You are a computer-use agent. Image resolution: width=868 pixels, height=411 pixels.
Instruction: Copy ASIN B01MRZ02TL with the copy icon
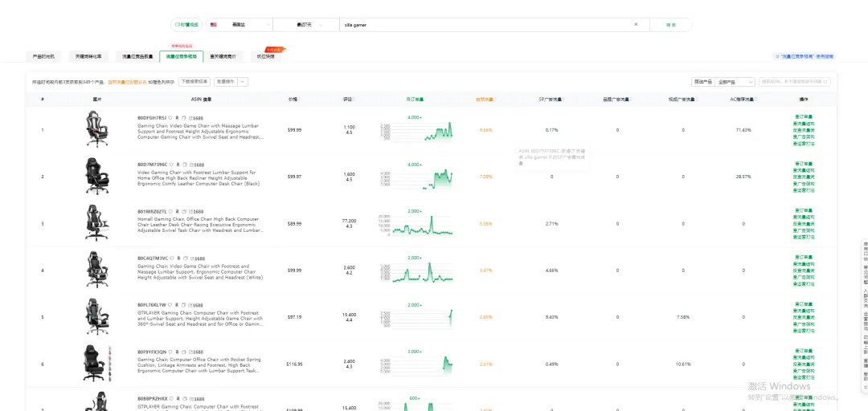pyautogui.click(x=185, y=211)
